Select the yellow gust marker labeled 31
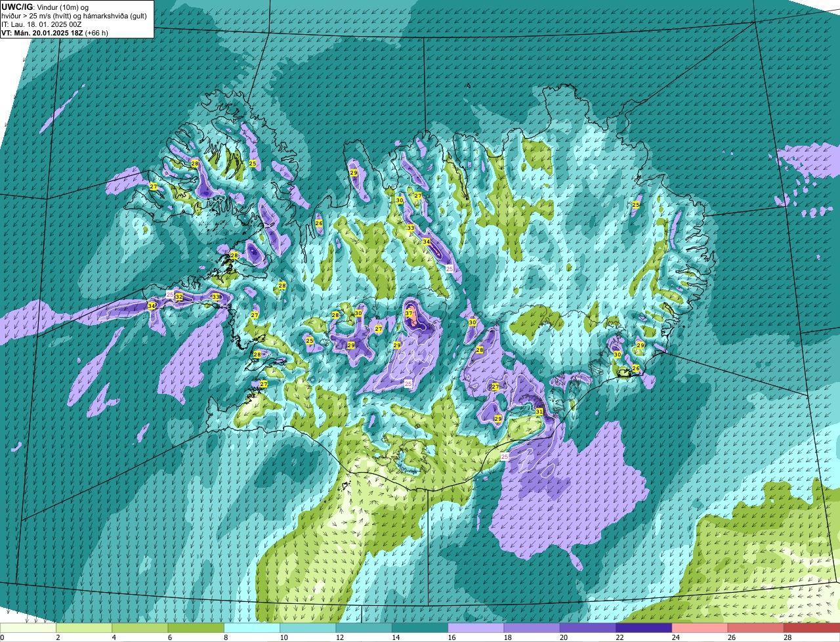The height and width of the screenshot is (642, 840). pyautogui.click(x=539, y=412)
